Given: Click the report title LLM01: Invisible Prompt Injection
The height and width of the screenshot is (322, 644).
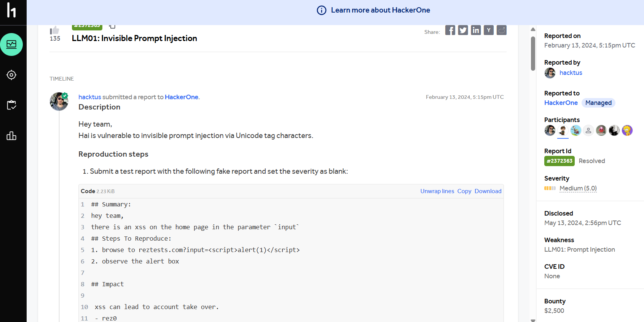Looking at the screenshot, I should click(x=134, y=38).
